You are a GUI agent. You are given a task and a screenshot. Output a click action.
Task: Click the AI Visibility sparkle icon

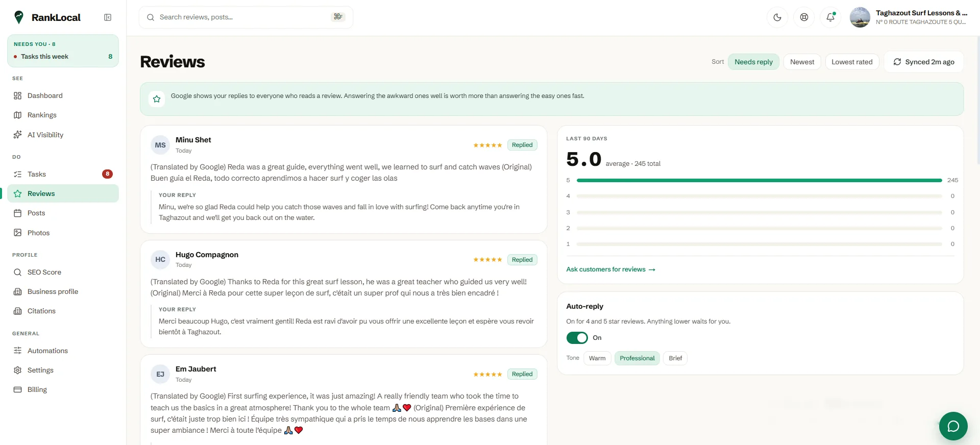coord(18,135)
